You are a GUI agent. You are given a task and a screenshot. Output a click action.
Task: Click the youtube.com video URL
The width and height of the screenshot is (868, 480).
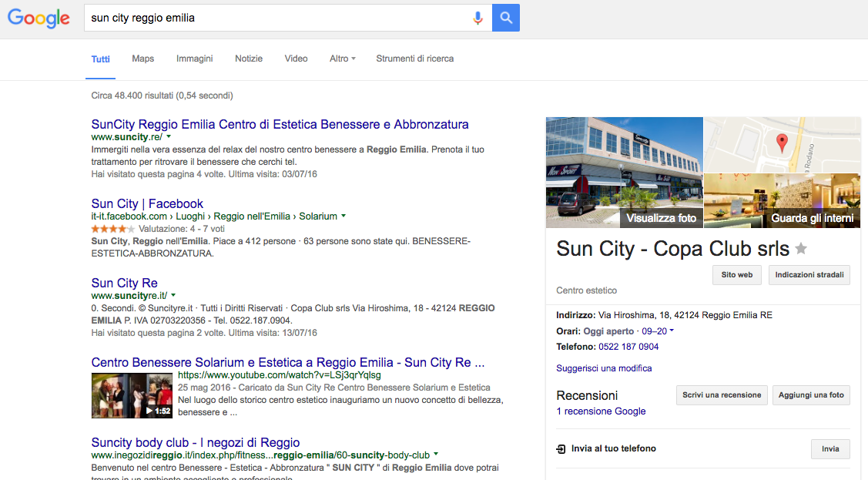(280, 374)
